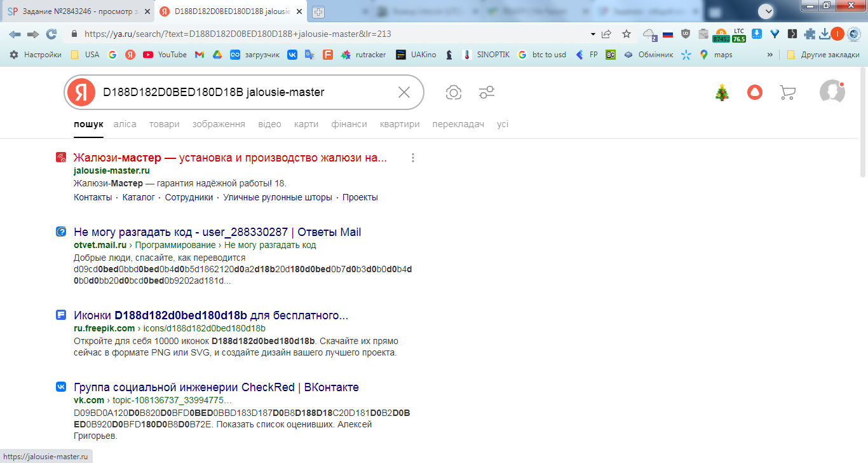Image resolution: width=868 pixels, height=463 pixels.
Task: Open the Проекты sitelink
Action: [x=360, y=197]
